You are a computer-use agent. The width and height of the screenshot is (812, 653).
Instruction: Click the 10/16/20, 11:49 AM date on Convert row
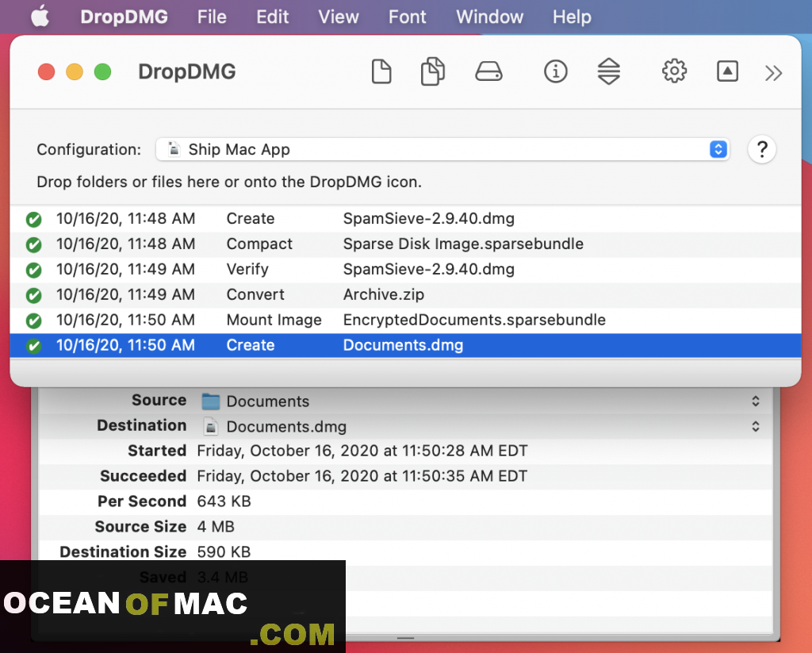coord(126,295)
